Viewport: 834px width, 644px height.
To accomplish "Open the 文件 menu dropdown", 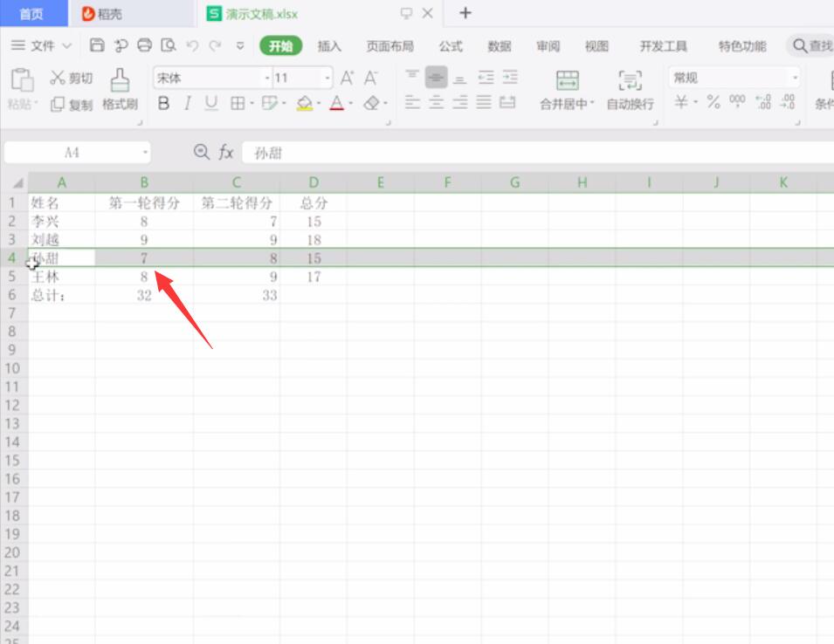I will pos(41,45).
